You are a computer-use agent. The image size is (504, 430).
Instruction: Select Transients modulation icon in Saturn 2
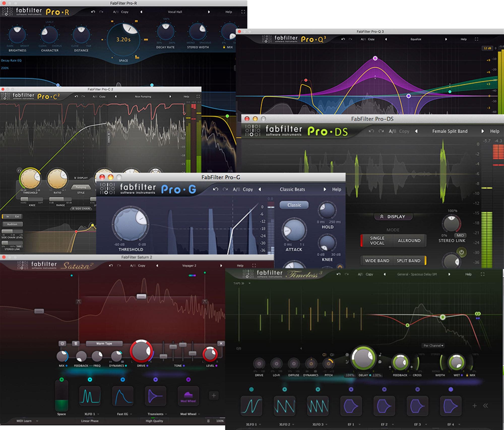155,396
